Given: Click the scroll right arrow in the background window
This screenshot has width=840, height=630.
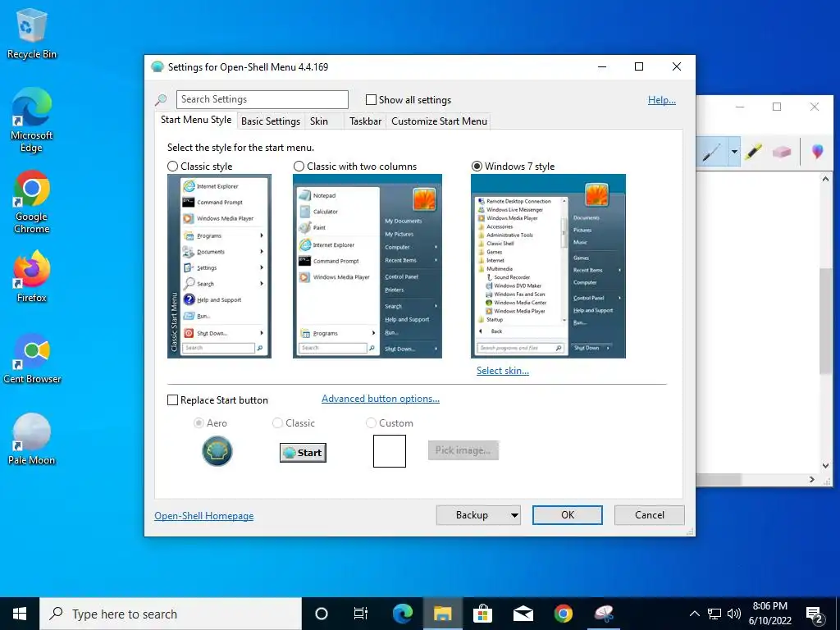Looking at the screenshot, I should coord(813,480).
